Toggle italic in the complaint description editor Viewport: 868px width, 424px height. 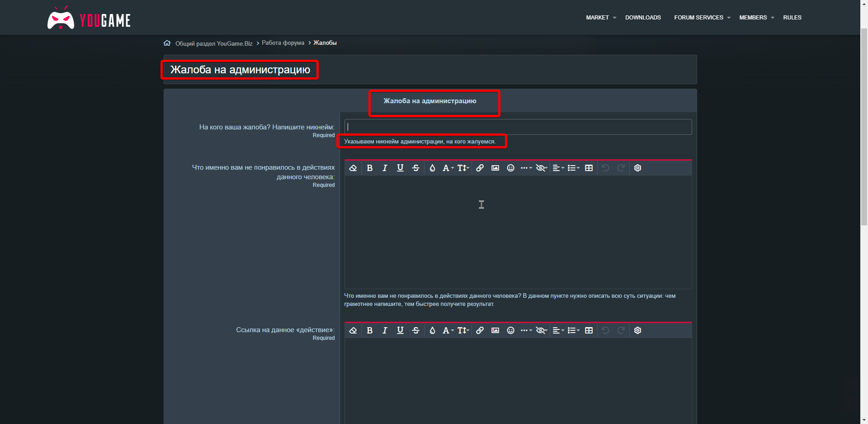pyautogui.click(x=385, y=168)
